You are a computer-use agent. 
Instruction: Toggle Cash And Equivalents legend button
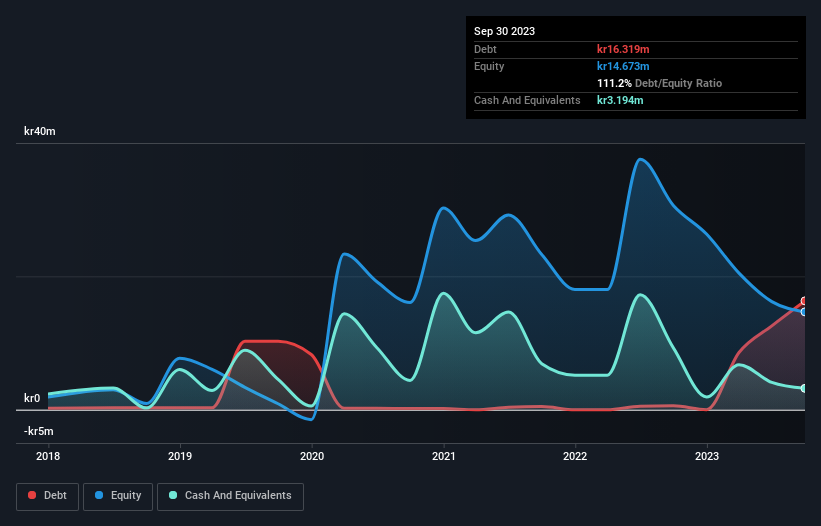click(x=230, y=496)
